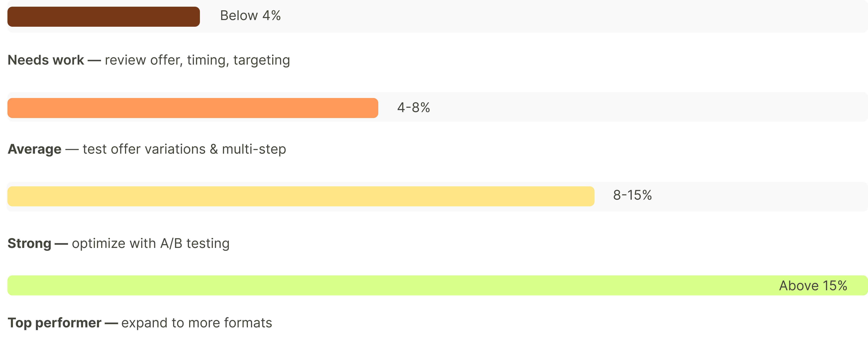Click empty track right of "8-15%"
The width and height of the screenshot is (868, 337).
tap(758, 196)
